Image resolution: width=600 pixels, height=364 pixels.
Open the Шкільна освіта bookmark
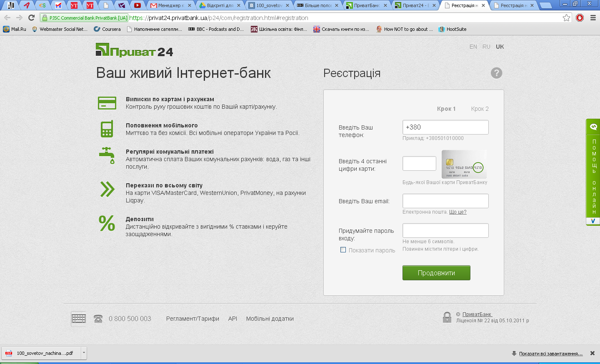[x=279, y=29]
